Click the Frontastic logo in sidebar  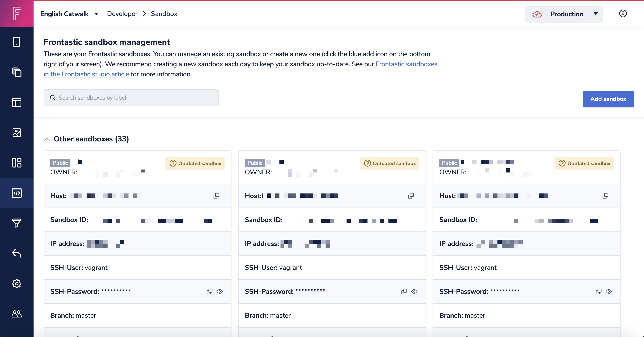pos(17,13)
